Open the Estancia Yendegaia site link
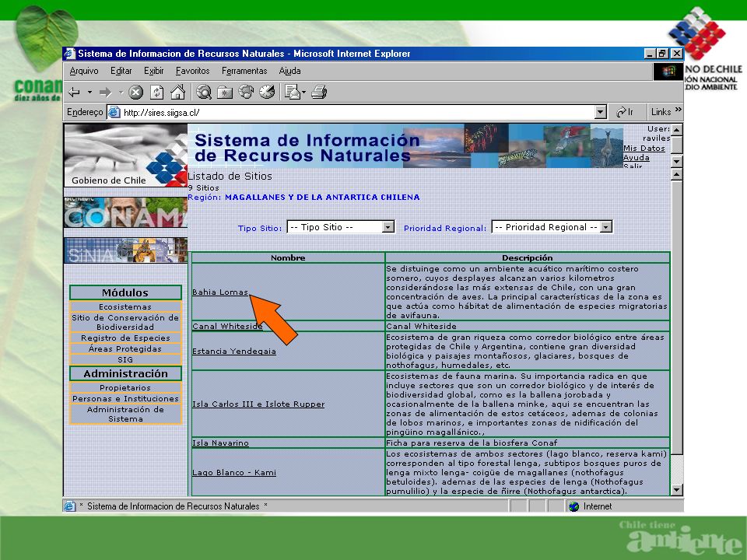 coord(234,351)
